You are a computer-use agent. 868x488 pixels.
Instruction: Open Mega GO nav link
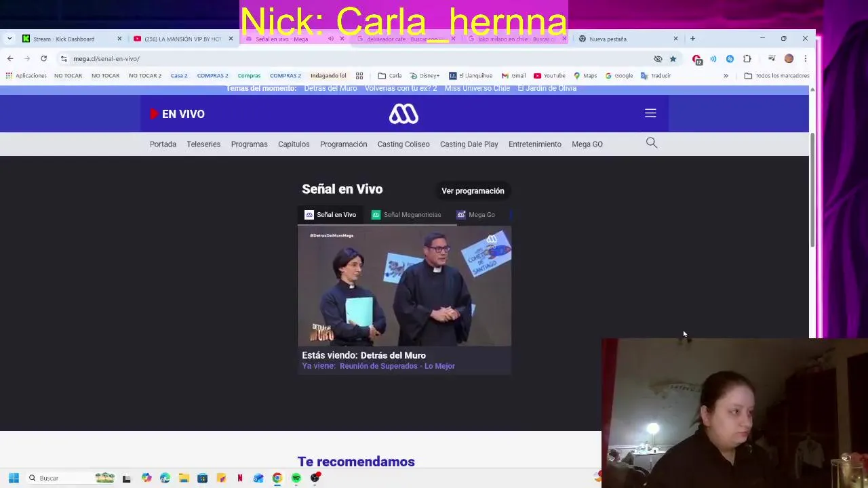[x=587, y=144]
